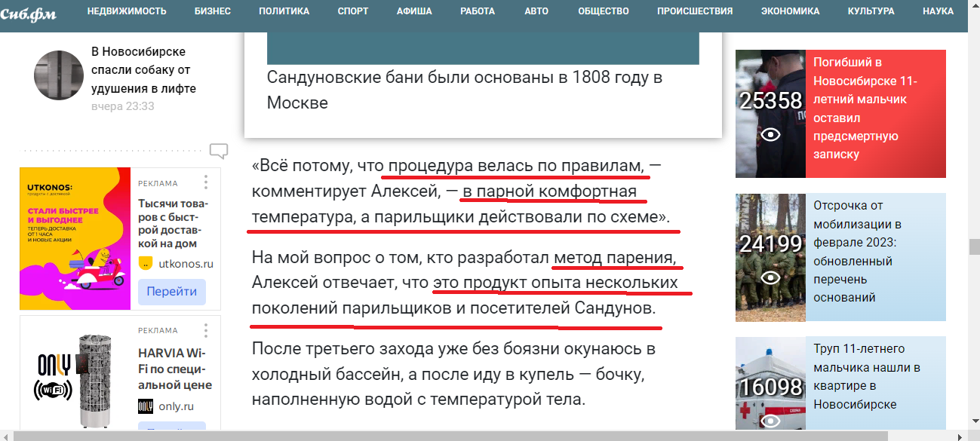Switch to the КУЛЬТУРА section
Image resolution: width=980 pixels, height=441 pixels.
[871, 11]
